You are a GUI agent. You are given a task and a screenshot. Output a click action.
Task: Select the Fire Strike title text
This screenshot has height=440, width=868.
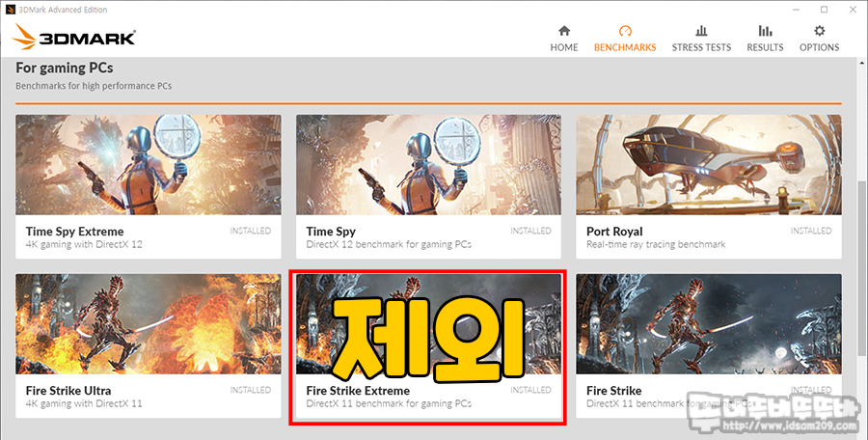[614, 391]
